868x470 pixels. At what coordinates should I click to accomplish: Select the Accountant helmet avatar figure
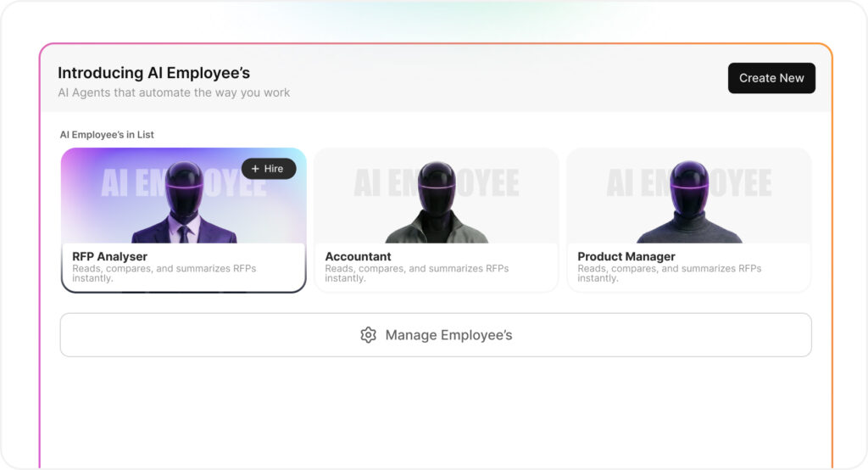437,204
